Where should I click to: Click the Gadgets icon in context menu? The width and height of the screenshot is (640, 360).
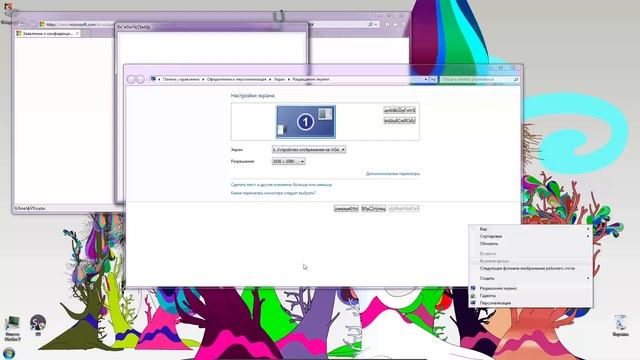(473, 296)
